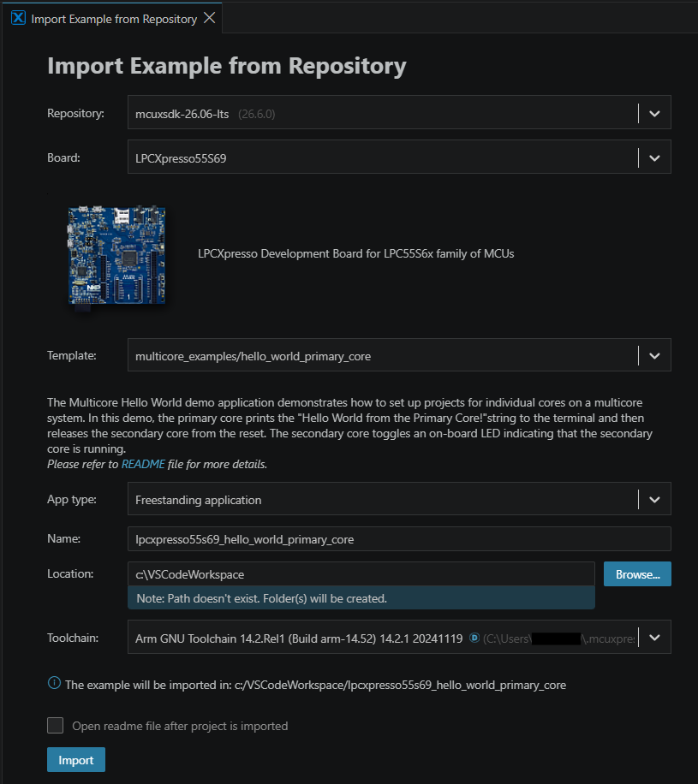
Task: Click the Toolchain: label
Action: click(73, 638)
